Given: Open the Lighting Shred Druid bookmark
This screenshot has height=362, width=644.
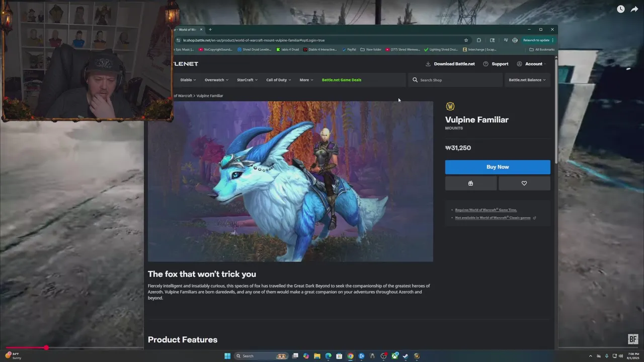Looking at the screenshot, I should [x=441, y=50].
